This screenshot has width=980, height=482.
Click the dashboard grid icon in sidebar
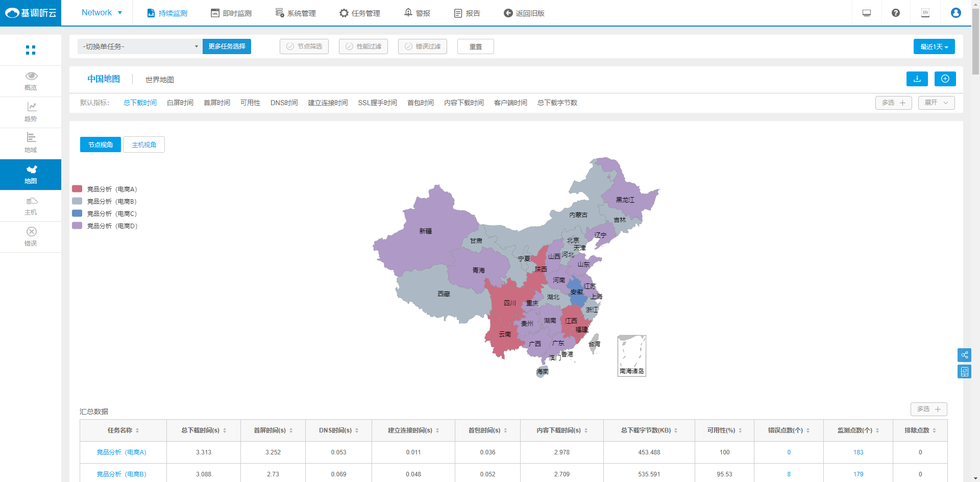tap(31, 50)
